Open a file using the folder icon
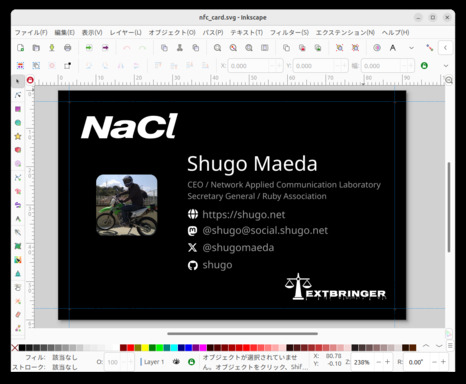466x384 pixels. [36, 48]
